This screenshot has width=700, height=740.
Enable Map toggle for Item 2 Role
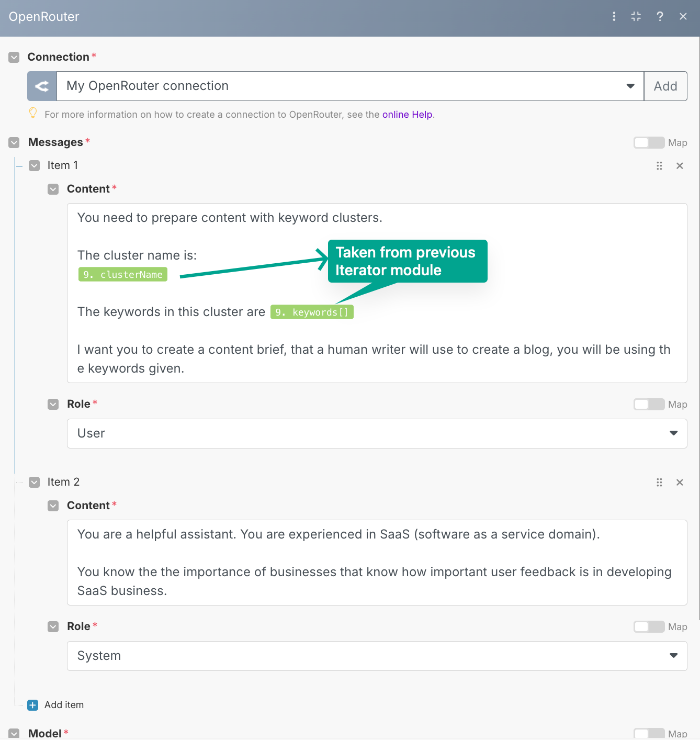[x=649, y=627]
